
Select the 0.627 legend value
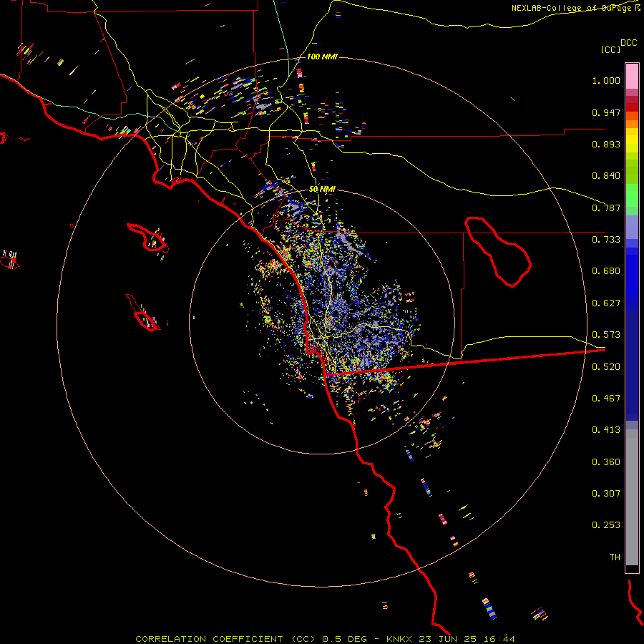606,303
